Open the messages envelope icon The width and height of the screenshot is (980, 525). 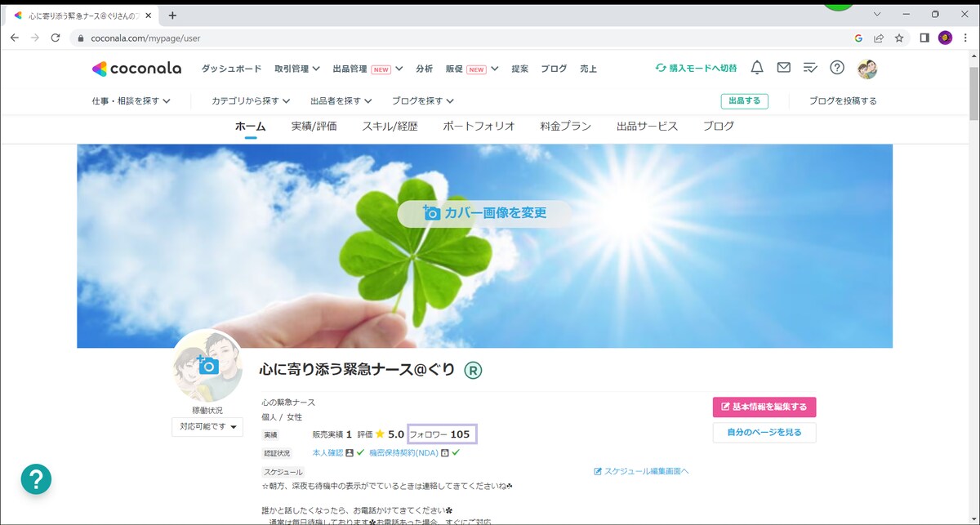point(783,68)
